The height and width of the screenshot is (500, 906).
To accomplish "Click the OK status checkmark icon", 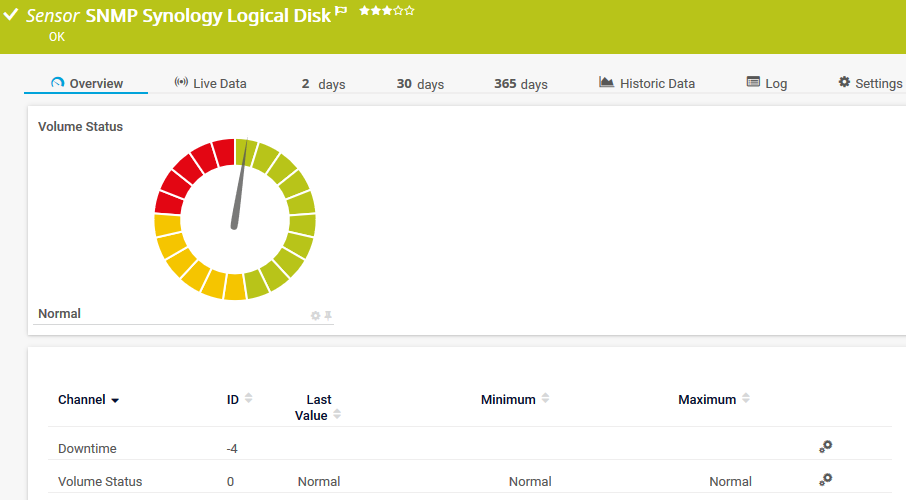I will (x=12, y=16).
